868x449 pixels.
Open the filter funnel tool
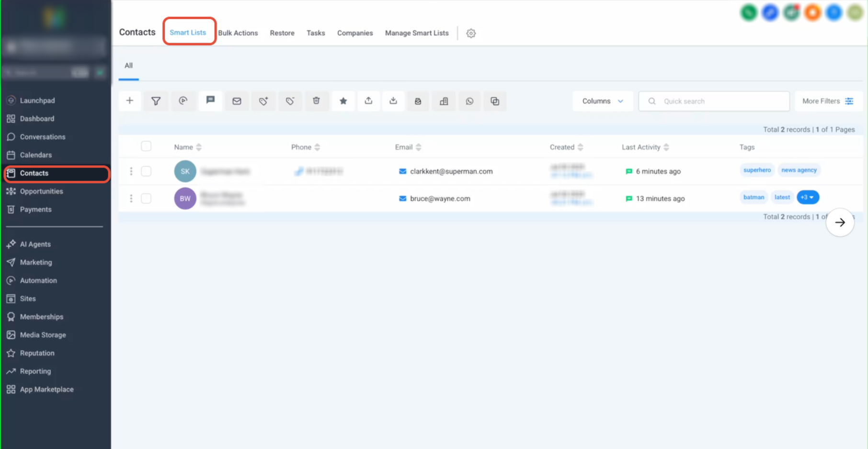point(156,101)
